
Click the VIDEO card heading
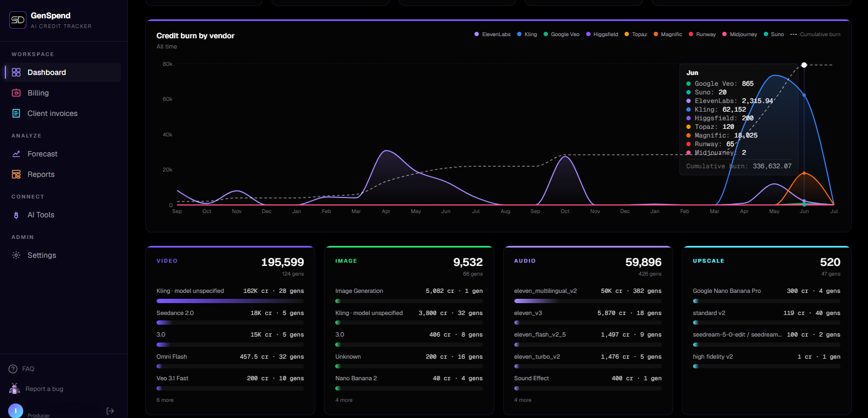pyautogui.click(x=167, y=261)
